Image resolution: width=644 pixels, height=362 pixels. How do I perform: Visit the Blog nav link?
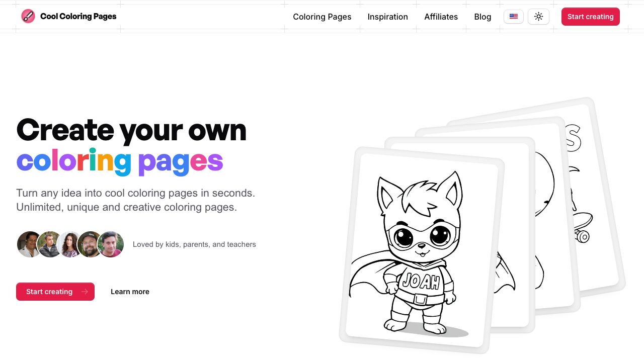click(482, 17)
